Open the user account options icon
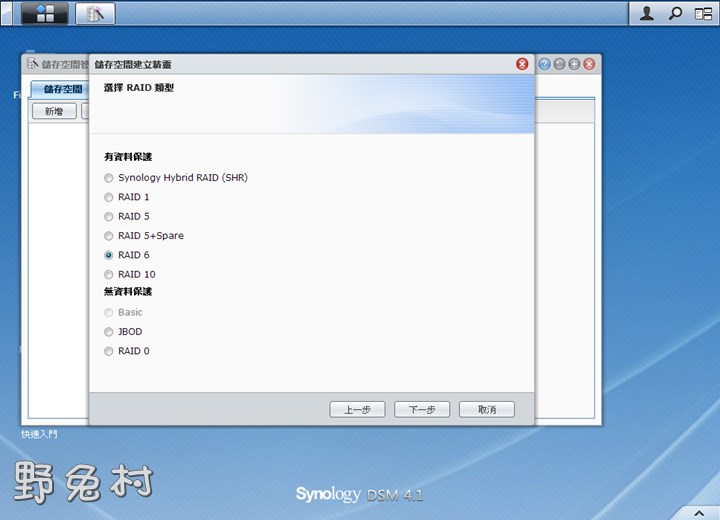 click(x=647, y=13)
